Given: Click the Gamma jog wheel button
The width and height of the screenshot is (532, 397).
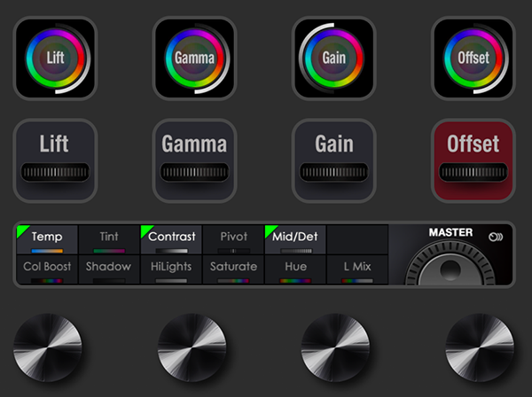Looking at the screenshot, I should [x=195, y=160].
